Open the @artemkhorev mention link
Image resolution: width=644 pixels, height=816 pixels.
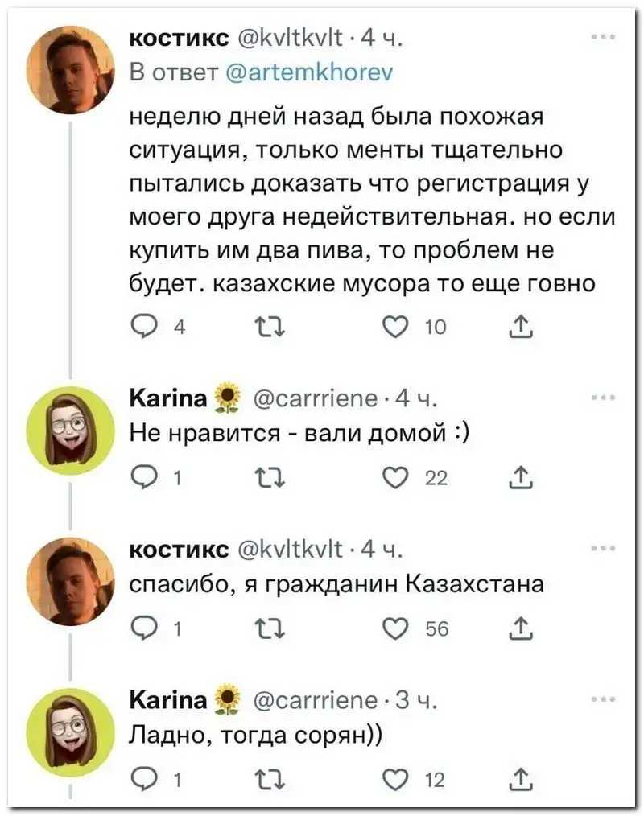[x=306, y=73]
